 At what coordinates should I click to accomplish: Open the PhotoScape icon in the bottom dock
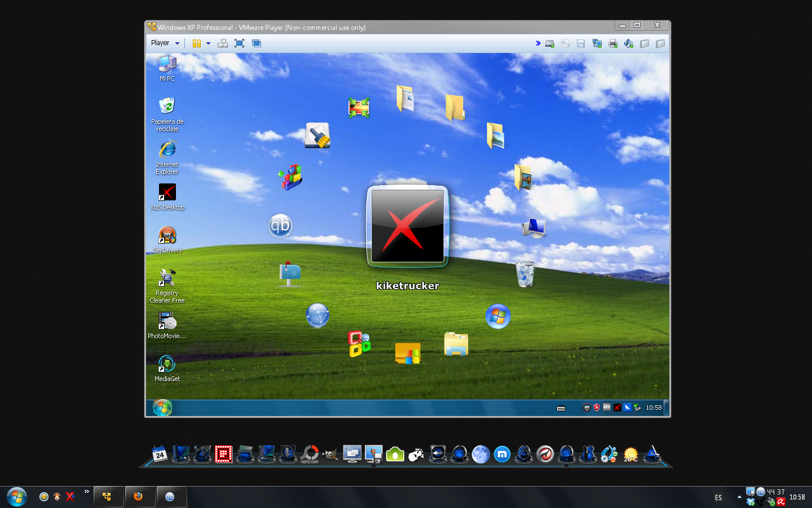310,454
